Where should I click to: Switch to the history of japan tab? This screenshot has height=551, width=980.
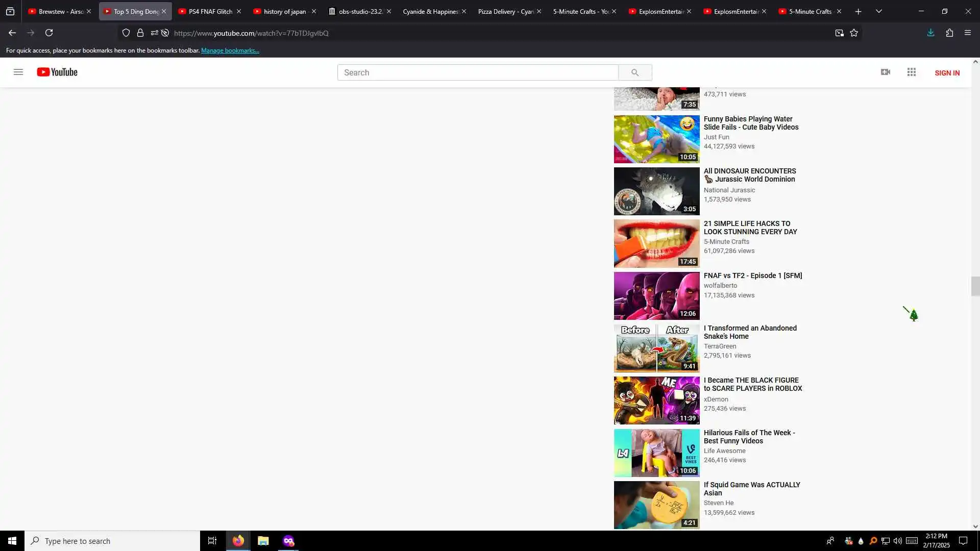[284, 11]
